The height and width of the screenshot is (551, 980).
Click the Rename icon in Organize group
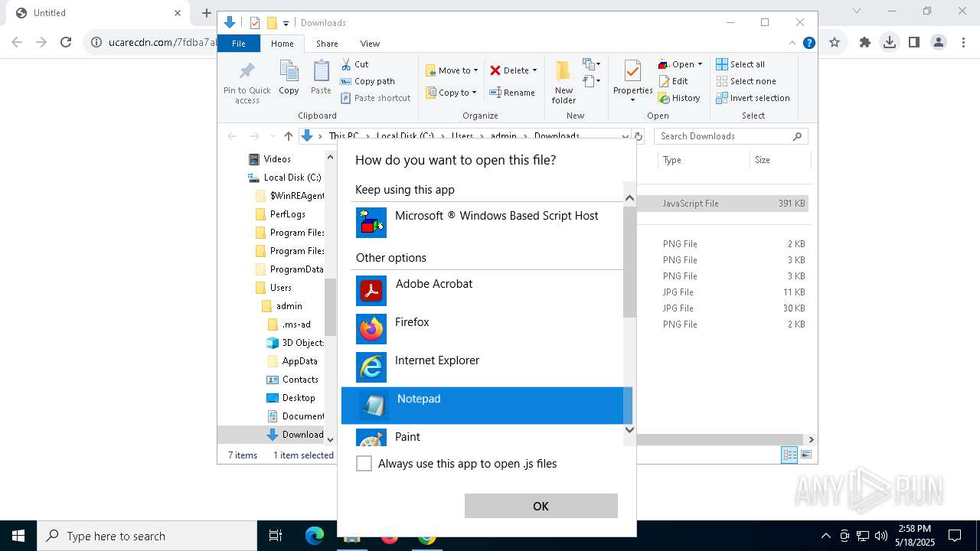point(495,93)
